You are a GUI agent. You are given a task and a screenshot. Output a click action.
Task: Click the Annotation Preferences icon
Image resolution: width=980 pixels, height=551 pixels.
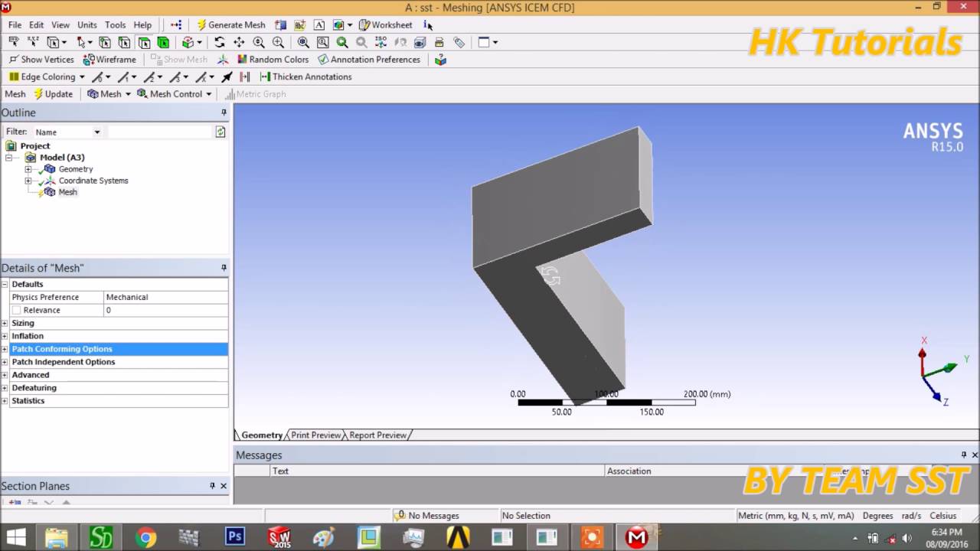coord(323,59)
